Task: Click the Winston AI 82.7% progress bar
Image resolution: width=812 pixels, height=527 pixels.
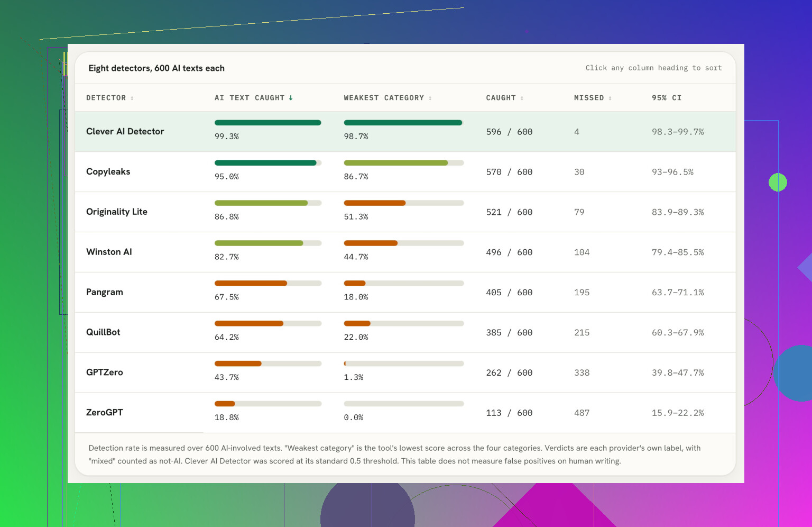Action: (268, 243)
